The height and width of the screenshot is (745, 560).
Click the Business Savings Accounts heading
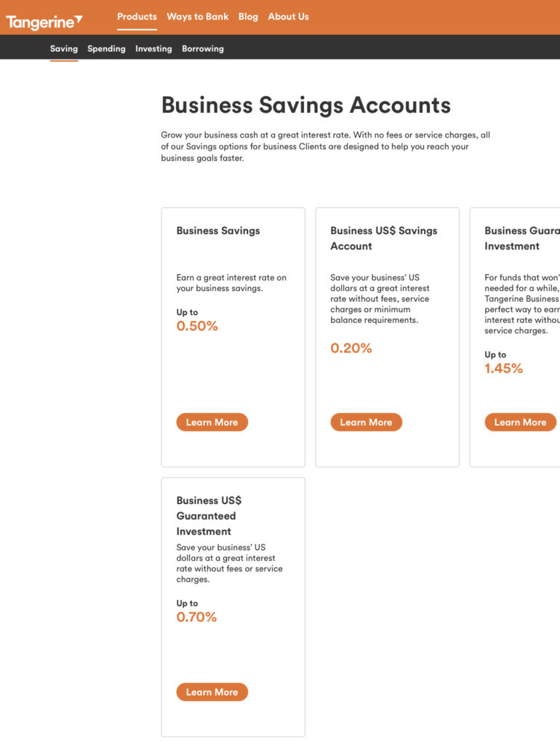[x=306, y=105]
